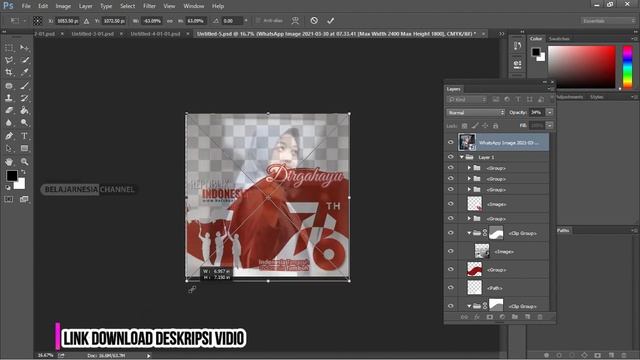Switch to Untitled-3-01.psd tab

tap(93, 34)
